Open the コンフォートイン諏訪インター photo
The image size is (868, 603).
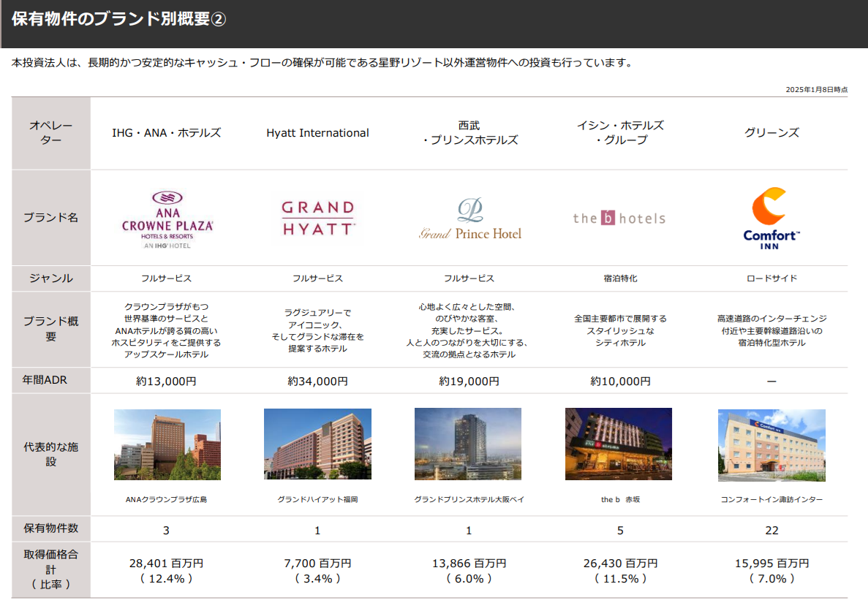tap(771, 445)
